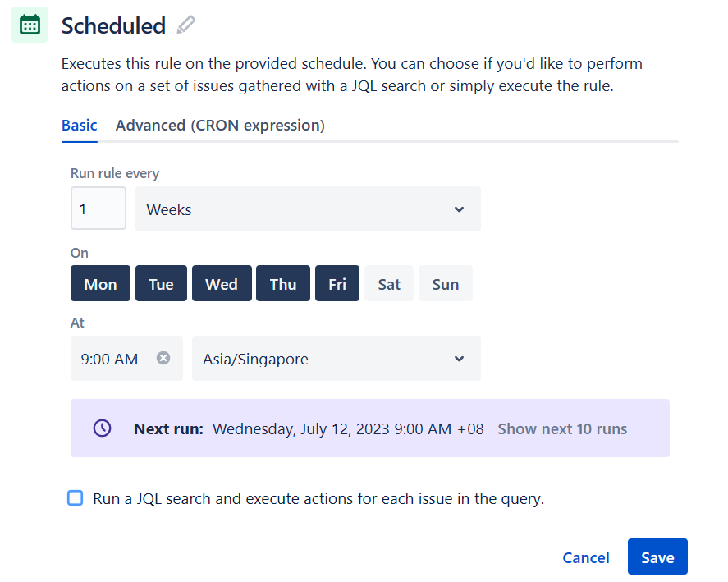This screenshot has height=582, width=728.
Task: Enable Sun in the schedule
Action: pyautogui.click(x=446, y=284)
